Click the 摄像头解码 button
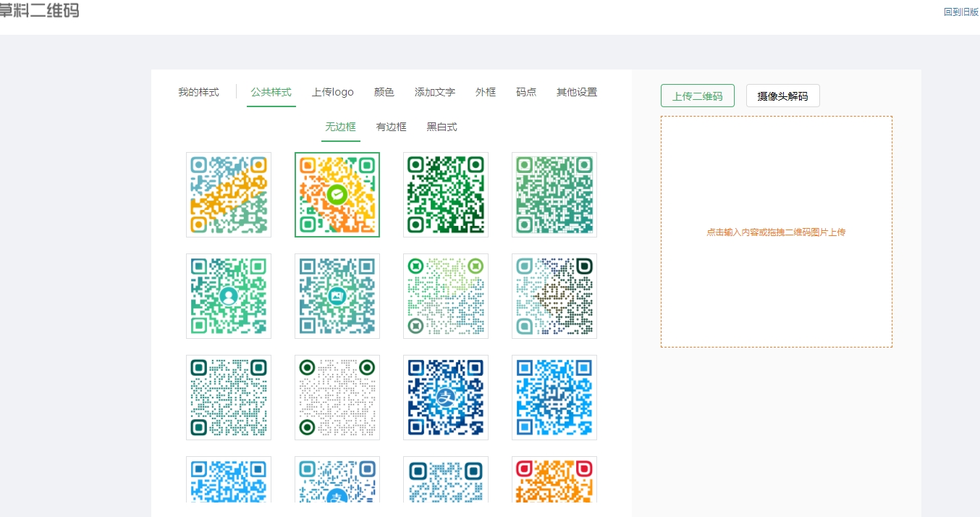This screenshot has width=980, height=517. pos(782,96)
